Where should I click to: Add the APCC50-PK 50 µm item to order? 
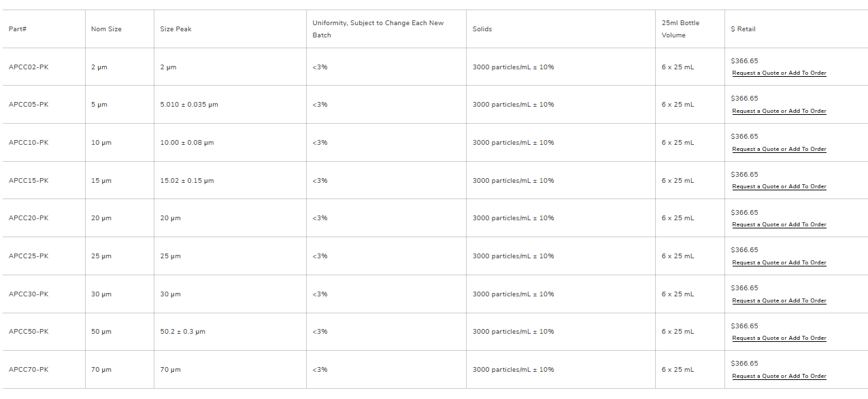[x=779, y=339]
